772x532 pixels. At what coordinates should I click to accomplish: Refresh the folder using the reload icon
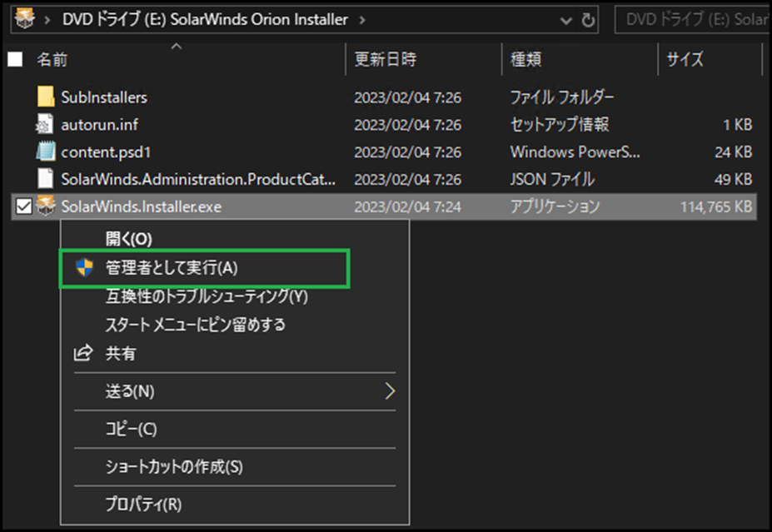(x=588, y=20)
